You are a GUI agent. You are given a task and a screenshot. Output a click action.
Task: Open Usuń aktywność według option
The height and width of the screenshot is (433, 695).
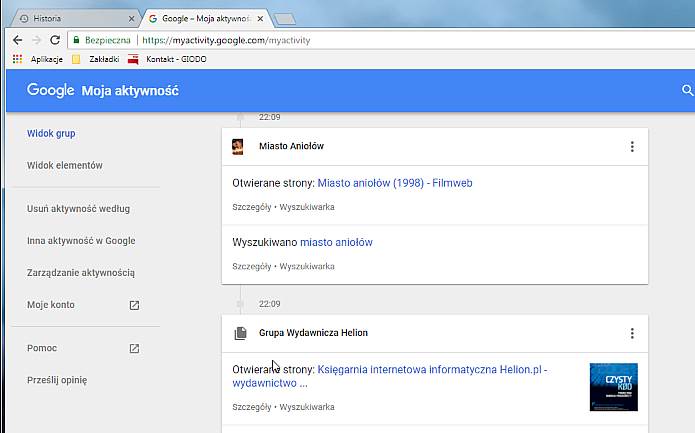tap(78, 209)
